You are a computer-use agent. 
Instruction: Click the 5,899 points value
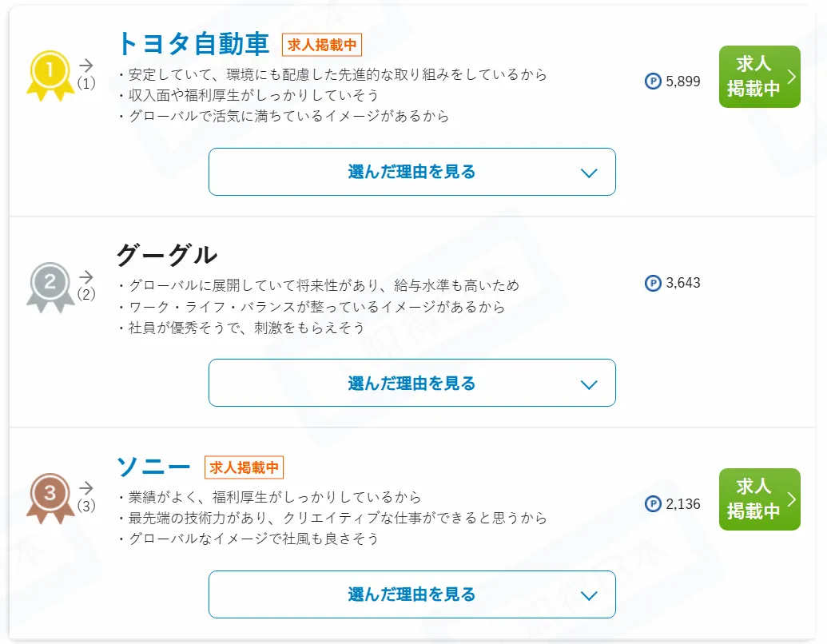(x=683, y=81)
